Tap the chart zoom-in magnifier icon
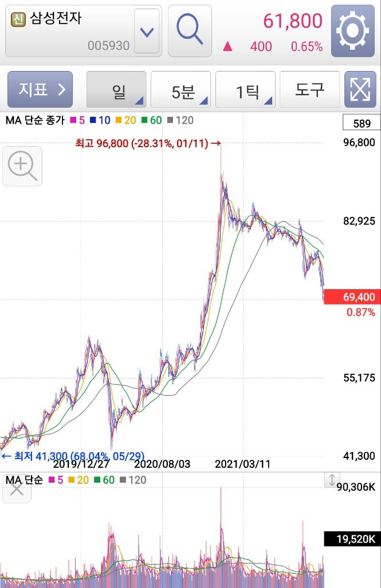Screen dimensions: 381x588 [x=22, y=166]
